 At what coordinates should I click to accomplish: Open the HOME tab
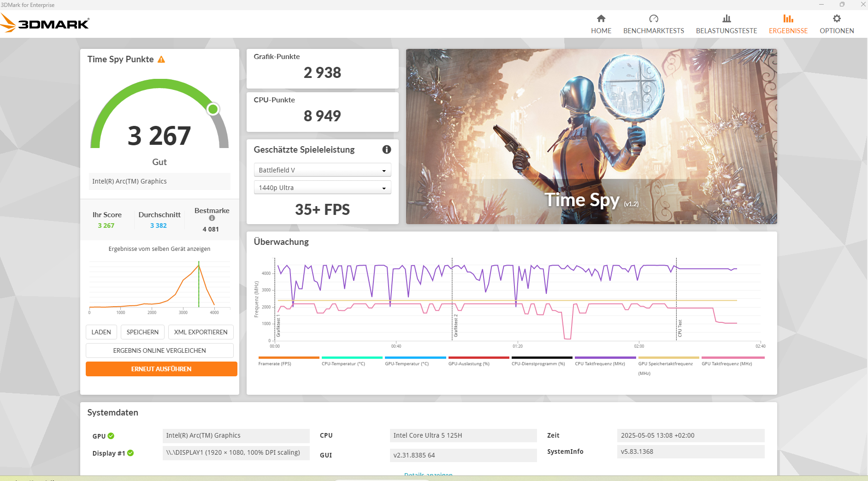coord(601,24)
